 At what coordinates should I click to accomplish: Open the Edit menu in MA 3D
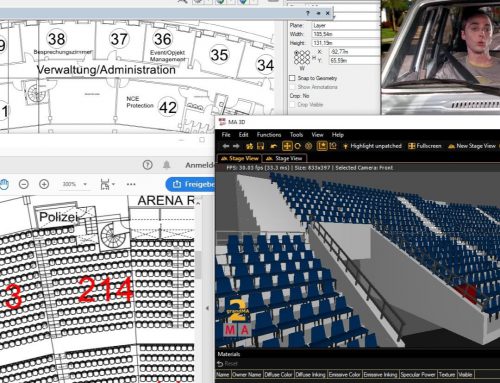tap(243, 135)
